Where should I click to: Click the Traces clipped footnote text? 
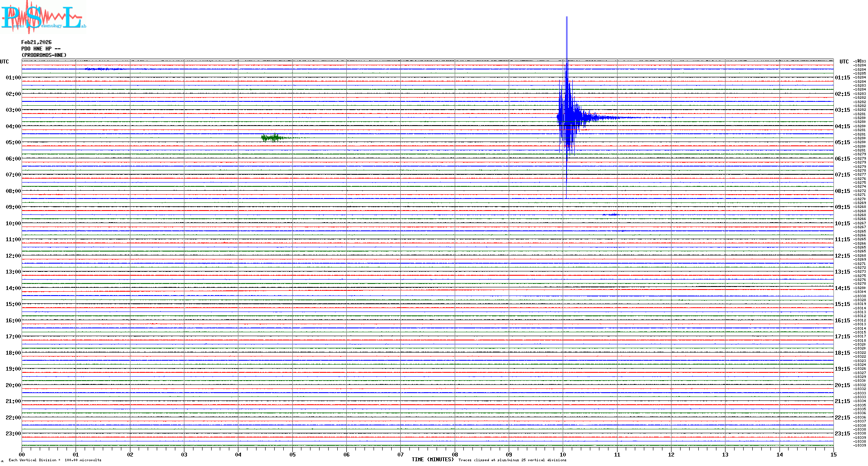click(x=512, y=460)
